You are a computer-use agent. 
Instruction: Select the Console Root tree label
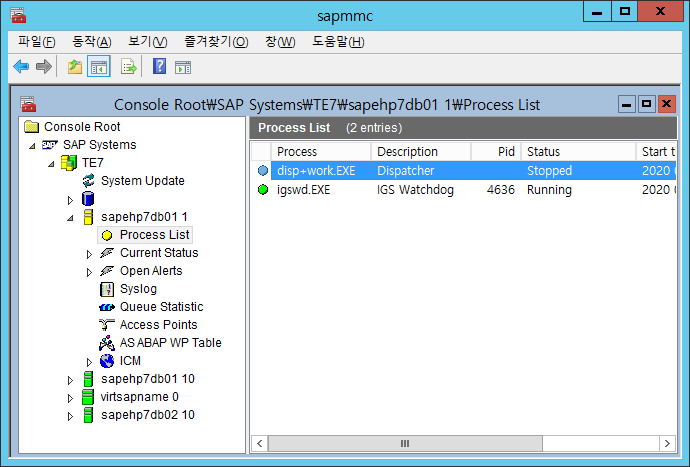[x=82, y=127]
